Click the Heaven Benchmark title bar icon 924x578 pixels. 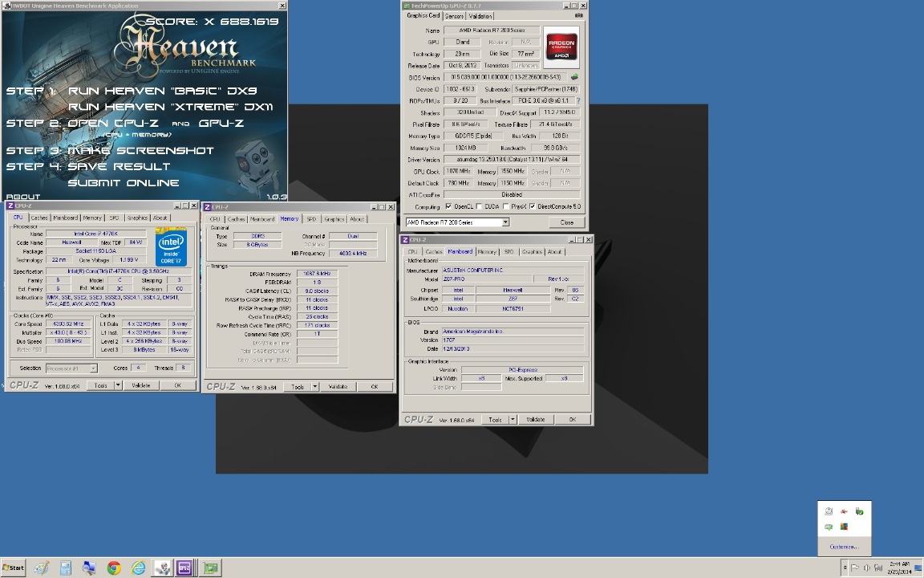tap(6, 6)
